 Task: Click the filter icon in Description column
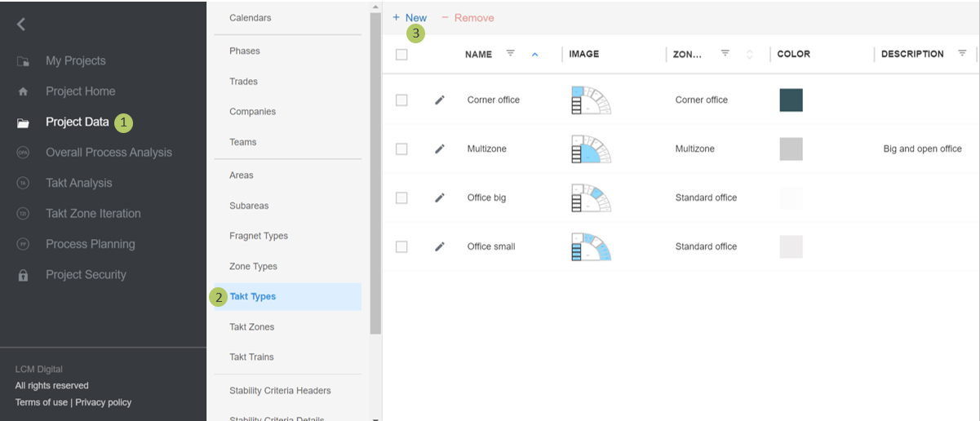(x=962, y=54)
